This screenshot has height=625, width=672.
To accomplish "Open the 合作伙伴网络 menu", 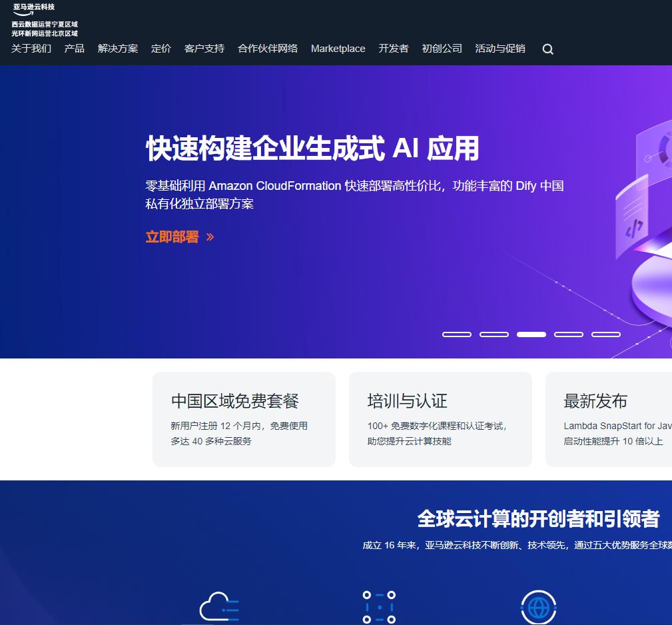I will [x=268, y=49].
